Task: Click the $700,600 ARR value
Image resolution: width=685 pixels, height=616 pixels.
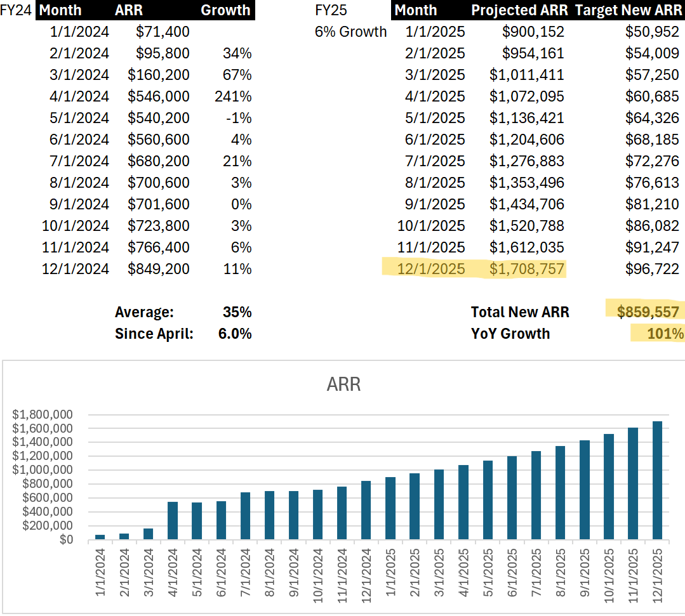Action: click(x=159, y=183)
